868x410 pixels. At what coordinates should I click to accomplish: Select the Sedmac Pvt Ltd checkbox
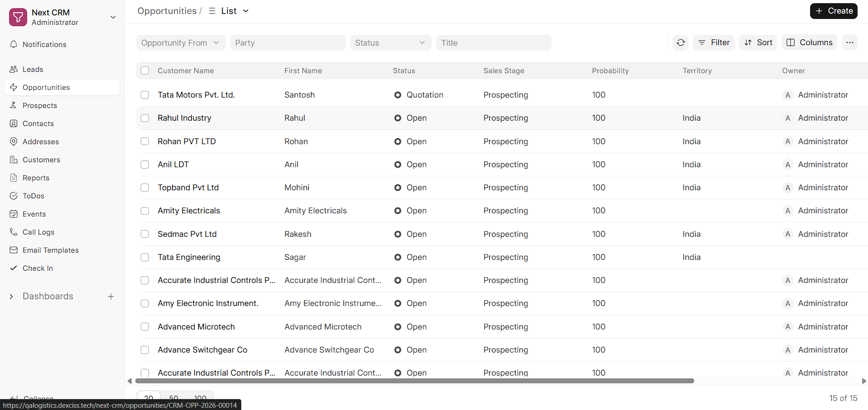145,234
